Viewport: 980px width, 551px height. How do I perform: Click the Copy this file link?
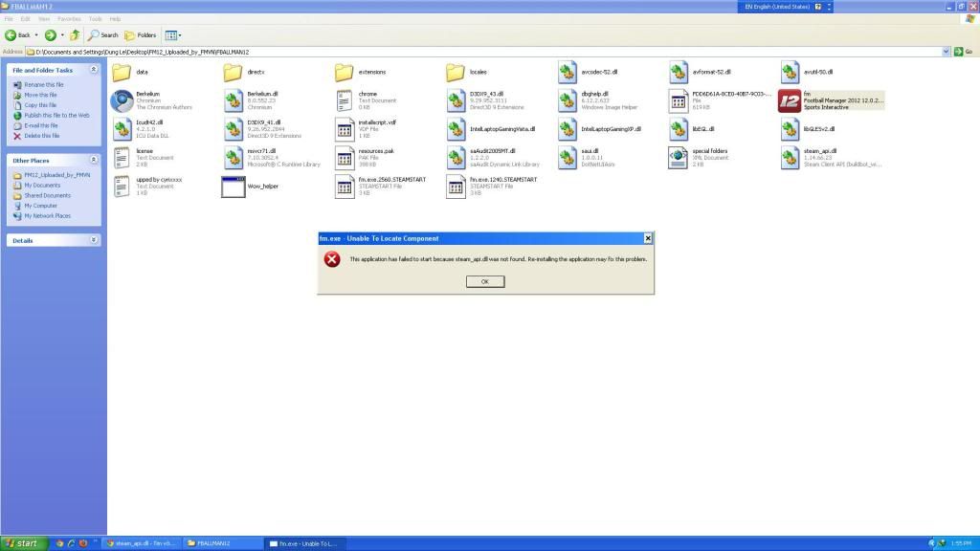(x=40, y=105)
